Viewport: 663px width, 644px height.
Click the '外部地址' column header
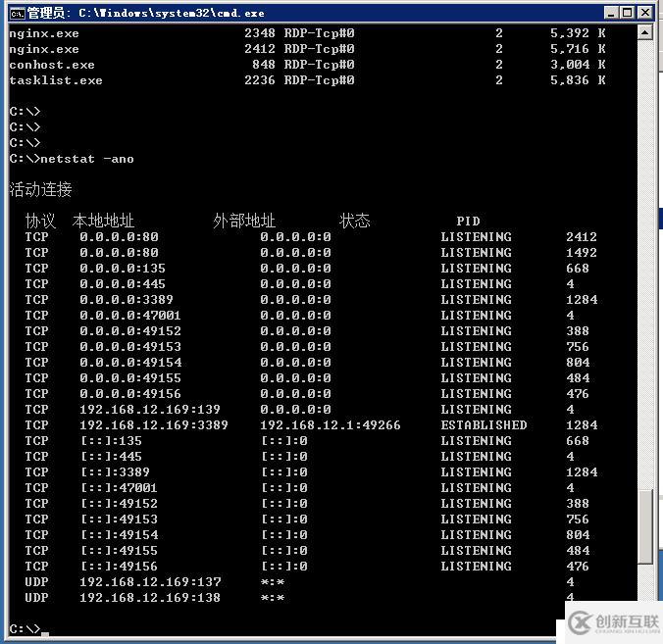[x=244, y=221]
